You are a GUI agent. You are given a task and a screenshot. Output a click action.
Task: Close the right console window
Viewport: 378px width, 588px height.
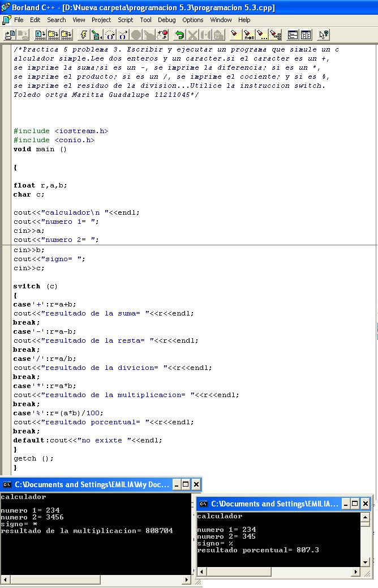365,504
